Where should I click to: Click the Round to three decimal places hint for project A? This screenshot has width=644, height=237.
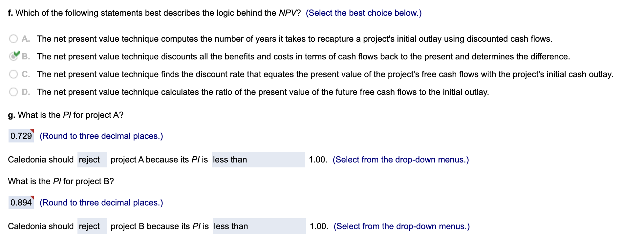click(x=101, y=136)
